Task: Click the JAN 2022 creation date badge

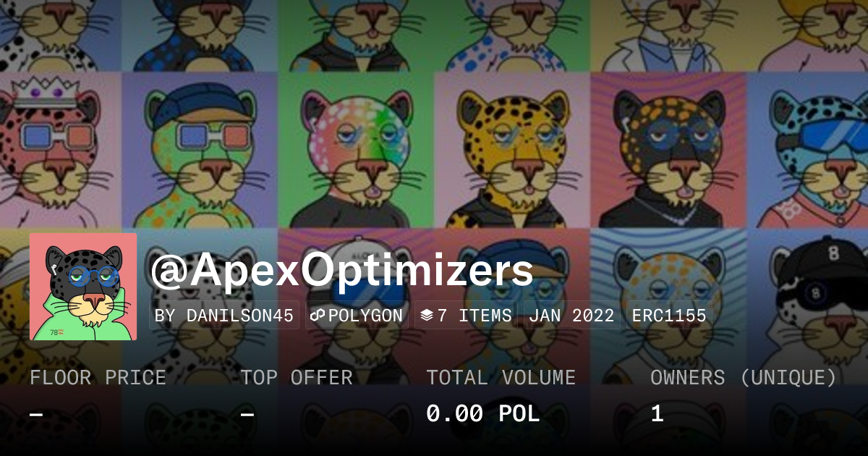Action: [571, 316]
